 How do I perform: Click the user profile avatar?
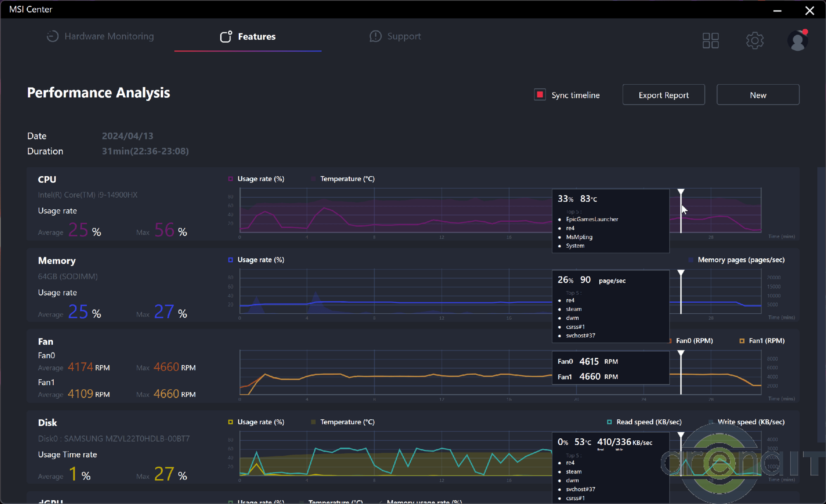coord(798,40)
